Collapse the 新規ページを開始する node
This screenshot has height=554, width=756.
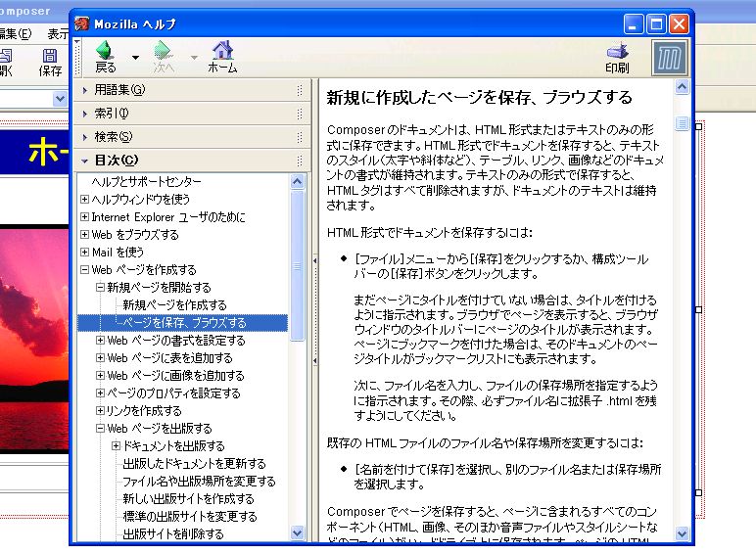[x=100, y=287]
